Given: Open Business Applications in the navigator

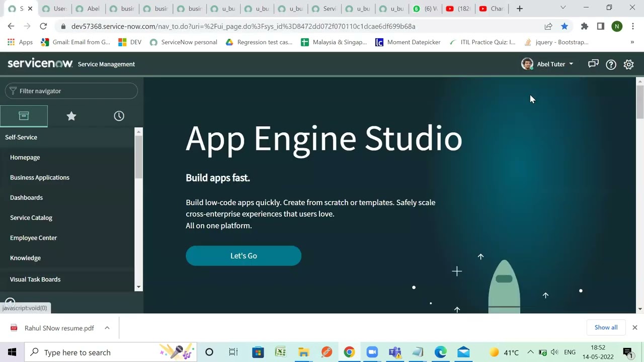Looking at the screenshot, I should pyautogui.click(x=40, y=177).
